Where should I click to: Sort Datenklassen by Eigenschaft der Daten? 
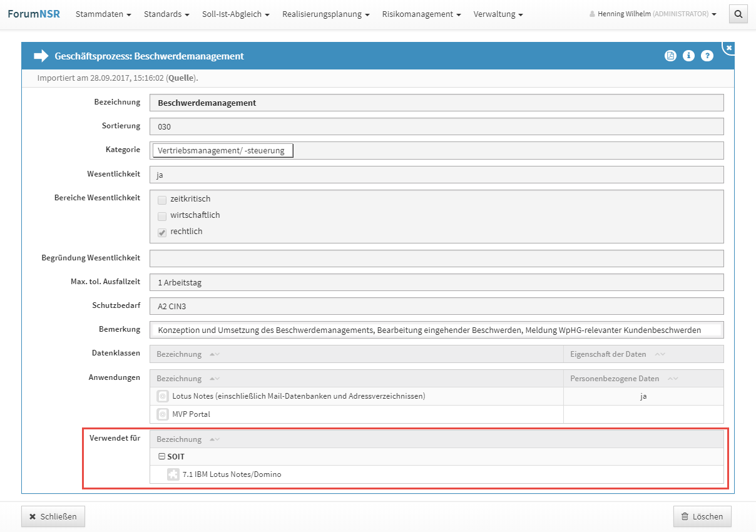click(x=608, y=354)
